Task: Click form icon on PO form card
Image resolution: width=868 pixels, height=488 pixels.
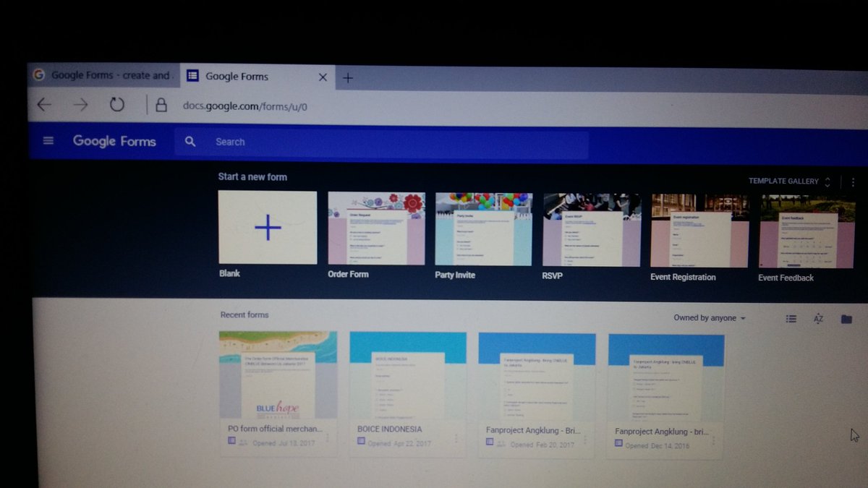Action: [232, 441]
